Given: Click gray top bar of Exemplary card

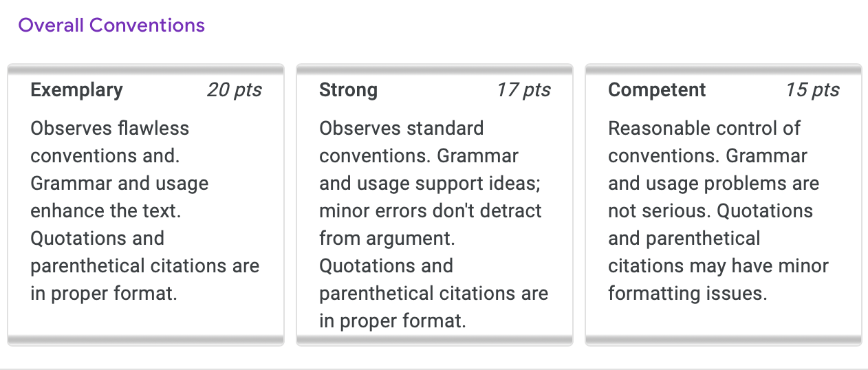Looking at the screenshot, I should pyautogui.click(x=146, y=69).
